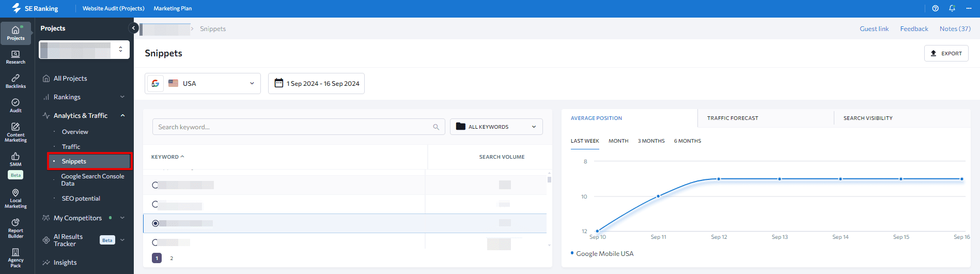The image size is (980, 274).
Task: Select the first keyword row radio button
Action: [x=155, y=185]
